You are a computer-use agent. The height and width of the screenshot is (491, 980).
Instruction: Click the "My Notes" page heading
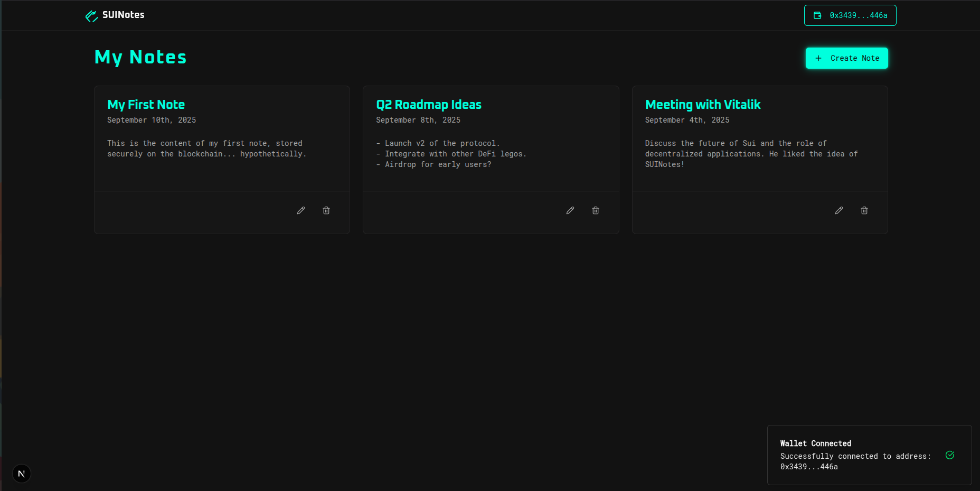[140, 57]
